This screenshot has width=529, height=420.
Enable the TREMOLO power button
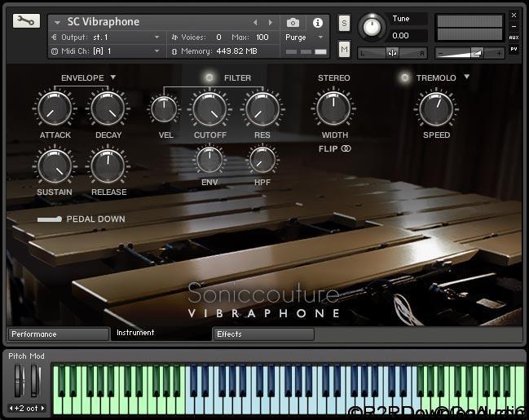[x=404, y=77]
